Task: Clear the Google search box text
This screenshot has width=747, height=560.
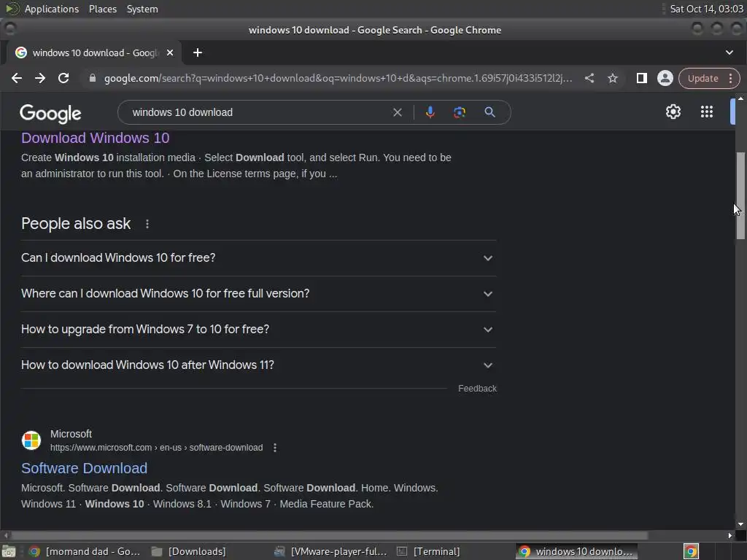Action: 398,112
